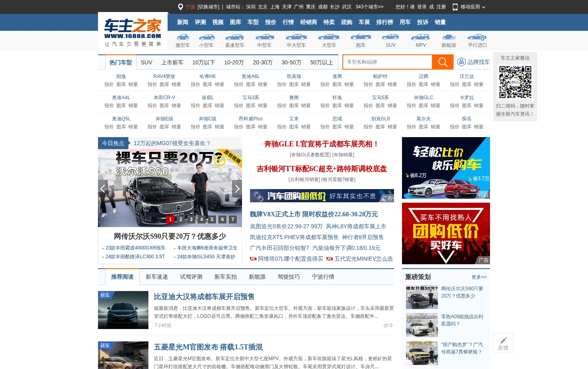This screenshot has width=588, height=369.
Task: Open the 排行榜 navigation menu item
Action: click(385, 22)
